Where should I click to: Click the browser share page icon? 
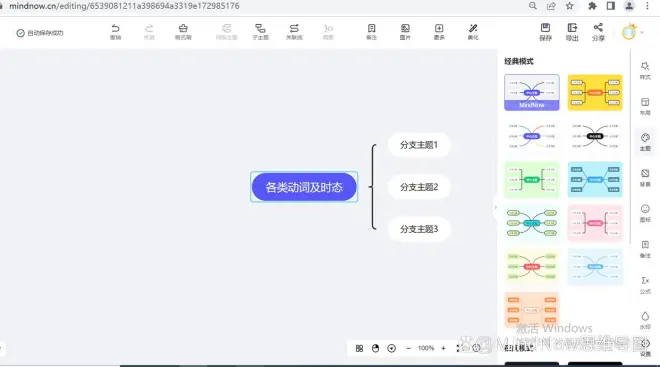(551, 5)
